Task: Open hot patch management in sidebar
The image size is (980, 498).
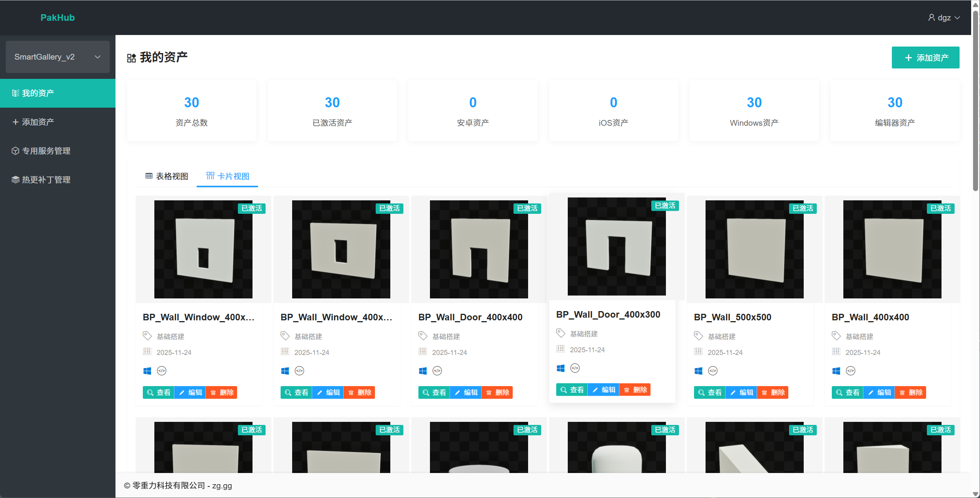Action: click(x=46, y=180)
